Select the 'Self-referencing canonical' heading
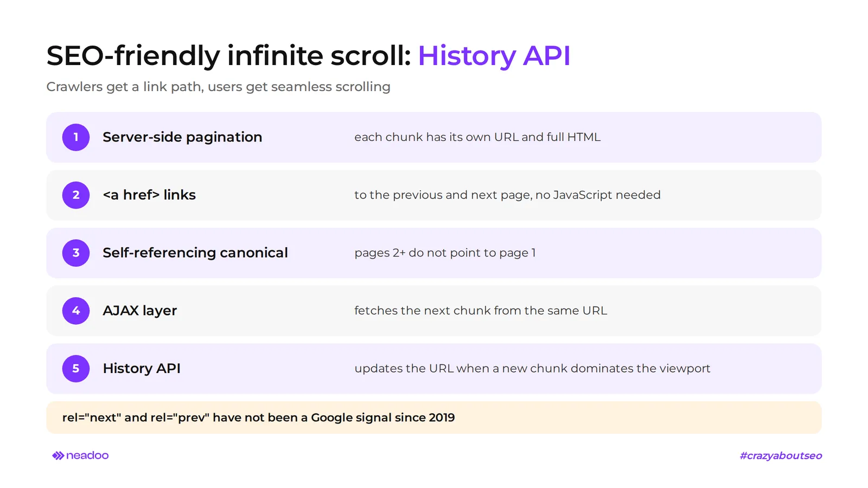The width and height of the screenshot is (868, 488). click(x=195, y=253)
